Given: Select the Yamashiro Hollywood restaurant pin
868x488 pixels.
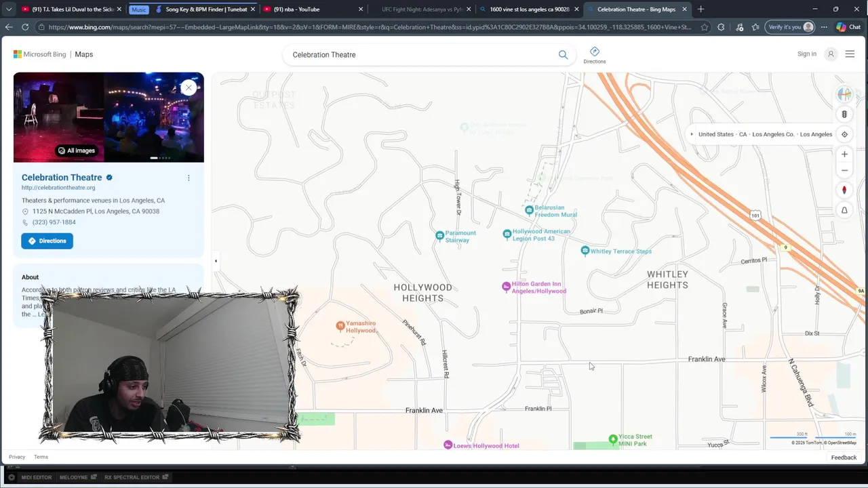Looking at the screenshot, I should click(x=340, y=326).
